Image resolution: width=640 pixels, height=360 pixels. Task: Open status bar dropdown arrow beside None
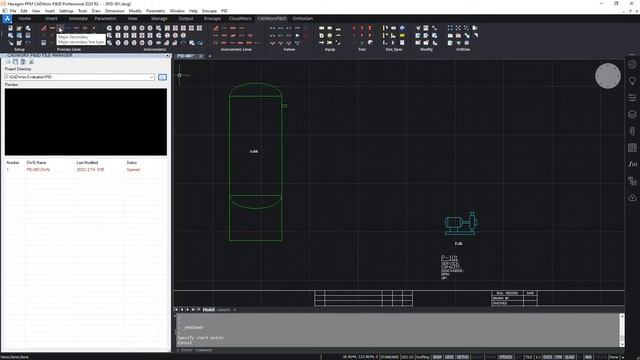point(622,357)
